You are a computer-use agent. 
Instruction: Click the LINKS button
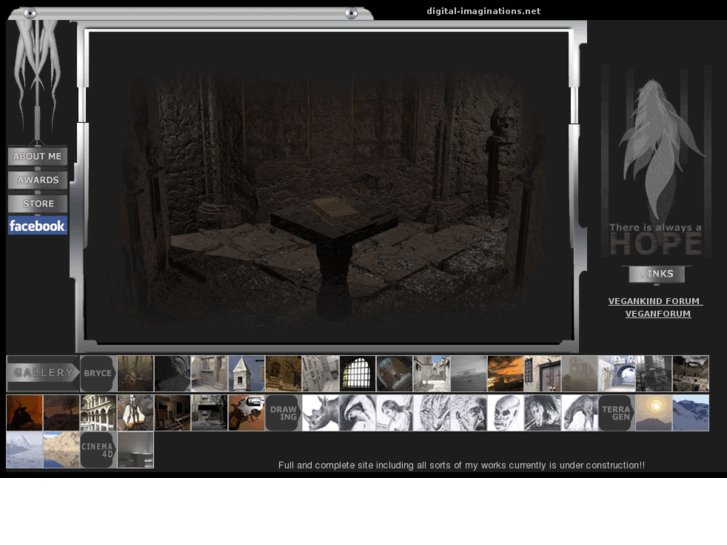pyautogui.click(x=657, y=274)
